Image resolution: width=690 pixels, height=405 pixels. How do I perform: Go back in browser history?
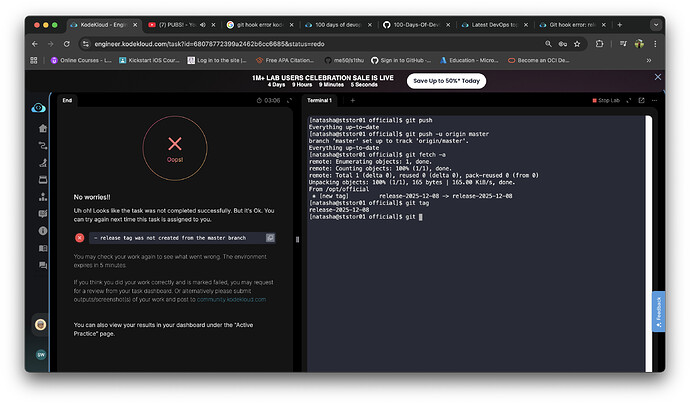tap(35, 44)
